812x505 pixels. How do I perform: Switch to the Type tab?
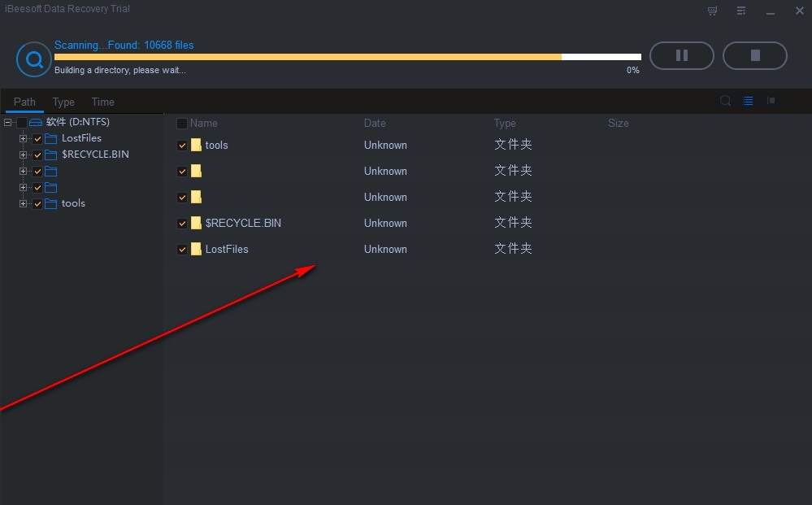pyautogui.click(x=63, y=102)
